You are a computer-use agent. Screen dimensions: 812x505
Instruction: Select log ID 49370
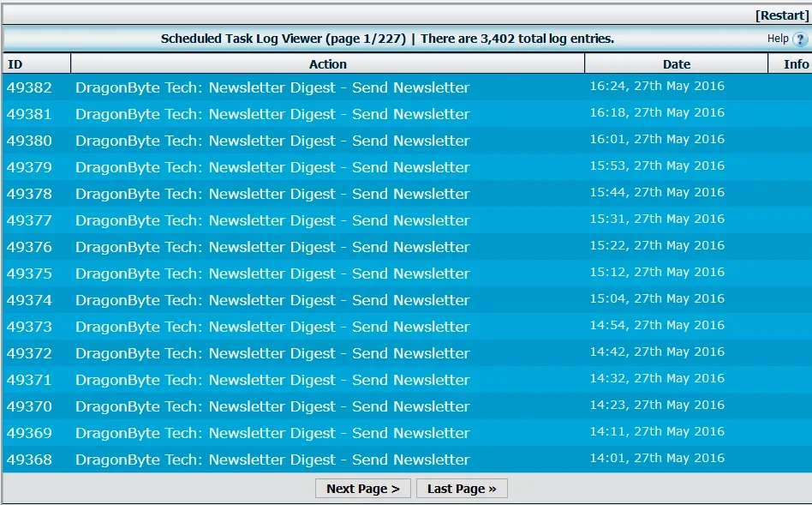point(29,406)
